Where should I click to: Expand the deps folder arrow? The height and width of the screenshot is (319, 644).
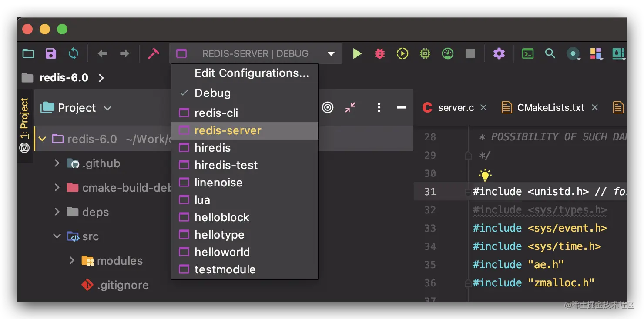(57, 212)
